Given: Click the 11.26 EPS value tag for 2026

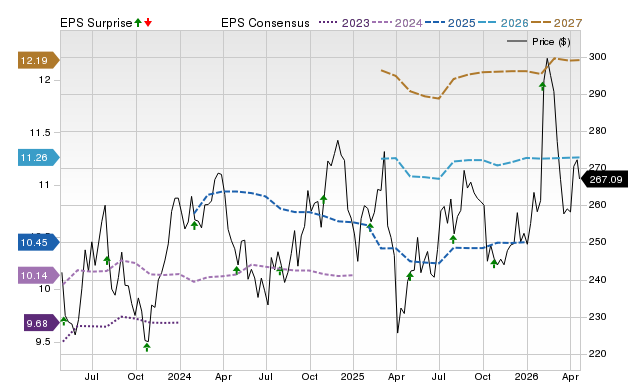Looking at the screenshot, I should pos(38,157).
